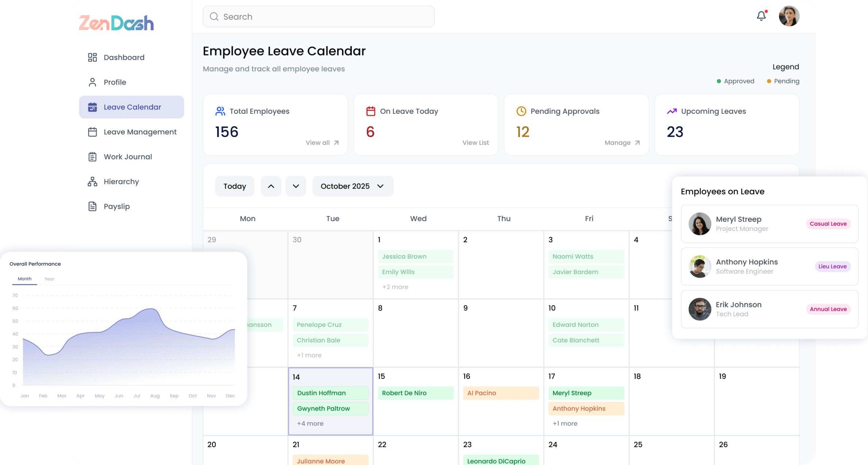Open Profile via the person icon
The image size is (868, 465).
[92, 82]
